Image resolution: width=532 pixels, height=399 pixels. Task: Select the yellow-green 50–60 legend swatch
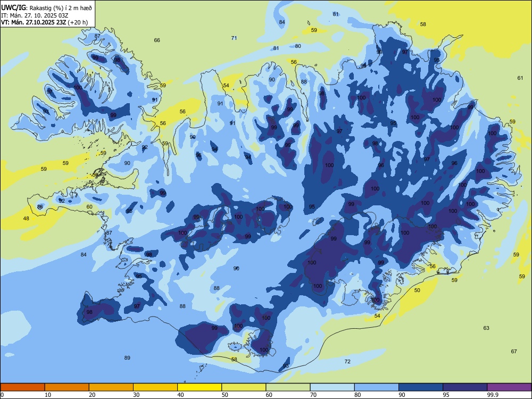click(x=244, y=387)
